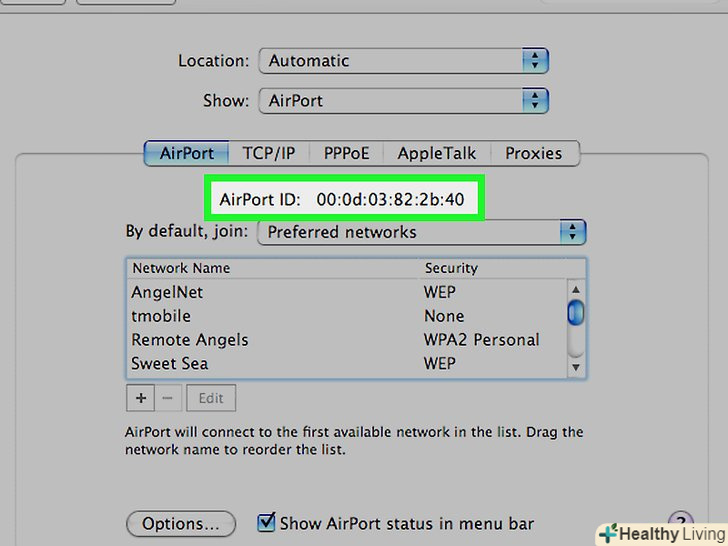Click the Network Name column header
This screenshot has height=546, width=728.
pyautogui.click(x=273, y=268)
